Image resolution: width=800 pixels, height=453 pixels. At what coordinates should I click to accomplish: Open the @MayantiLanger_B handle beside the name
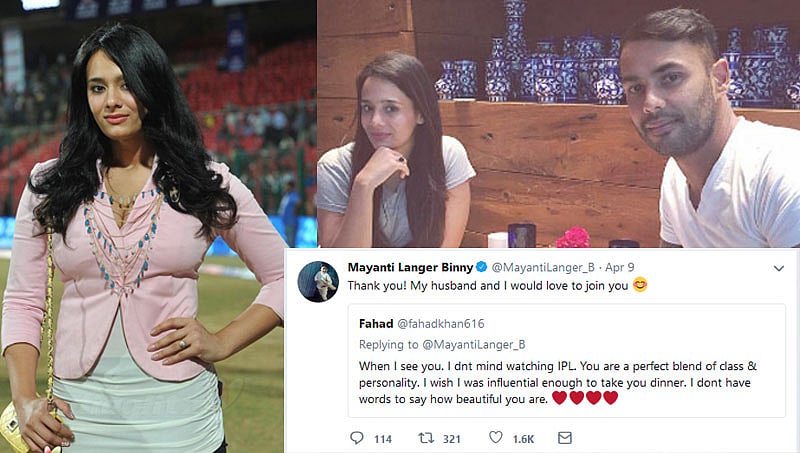(543, 267)
